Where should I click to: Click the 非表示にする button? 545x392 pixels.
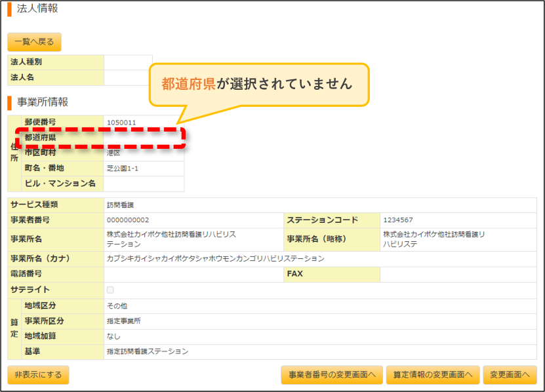tap(38, 374)
